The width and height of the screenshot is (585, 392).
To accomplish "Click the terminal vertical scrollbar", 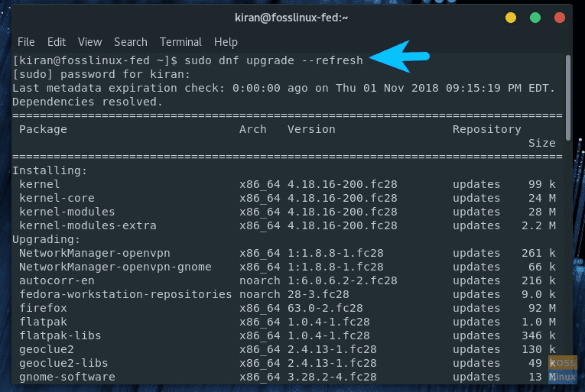I will point(568,98).
